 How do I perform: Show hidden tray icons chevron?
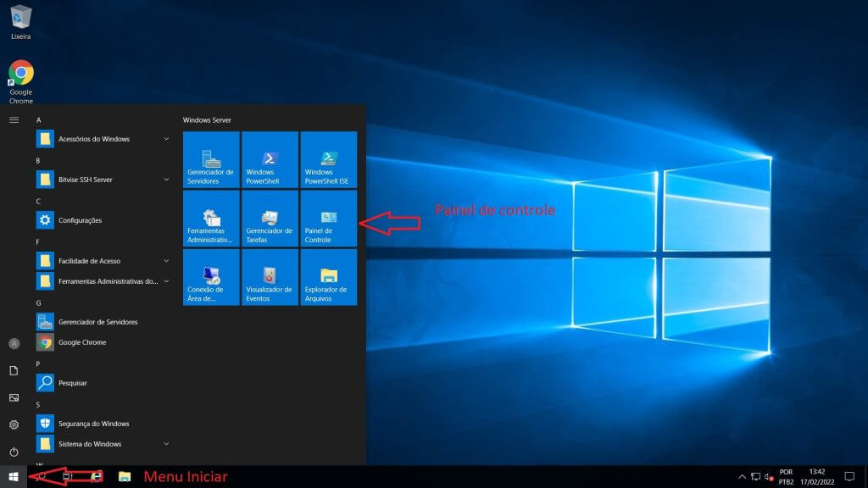(x=742, y=476)
